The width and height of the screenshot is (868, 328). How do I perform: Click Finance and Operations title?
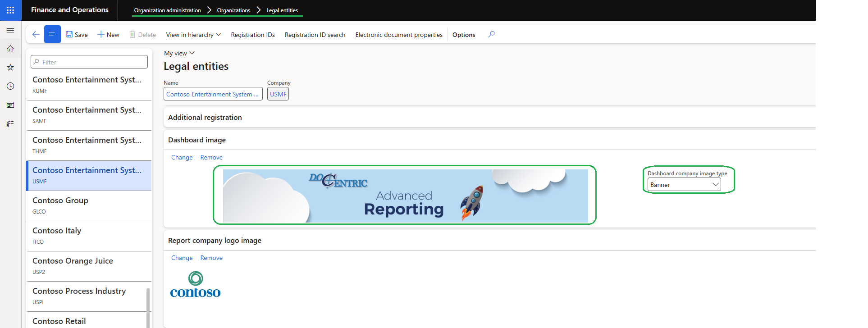pyautogui.click(x=70, y=10)
